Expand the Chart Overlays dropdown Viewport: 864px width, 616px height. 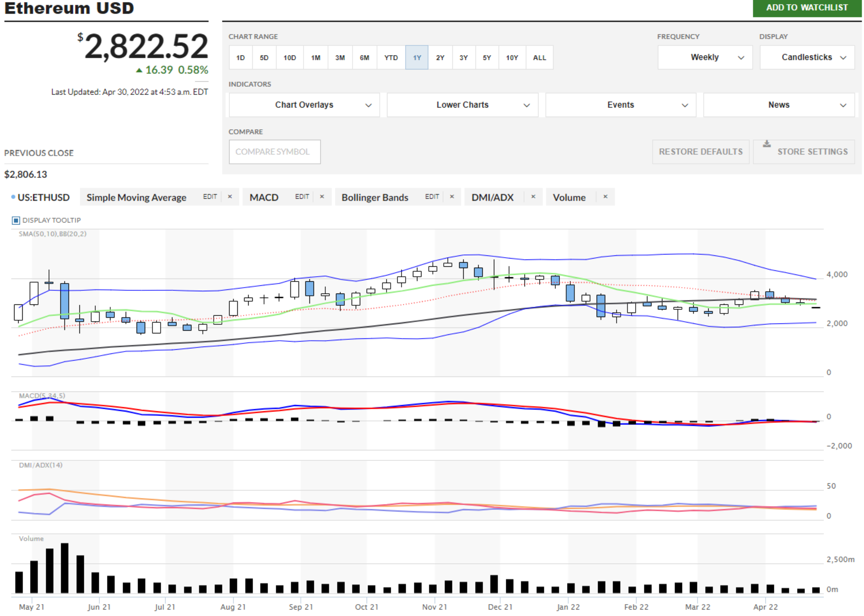[305, 105]
